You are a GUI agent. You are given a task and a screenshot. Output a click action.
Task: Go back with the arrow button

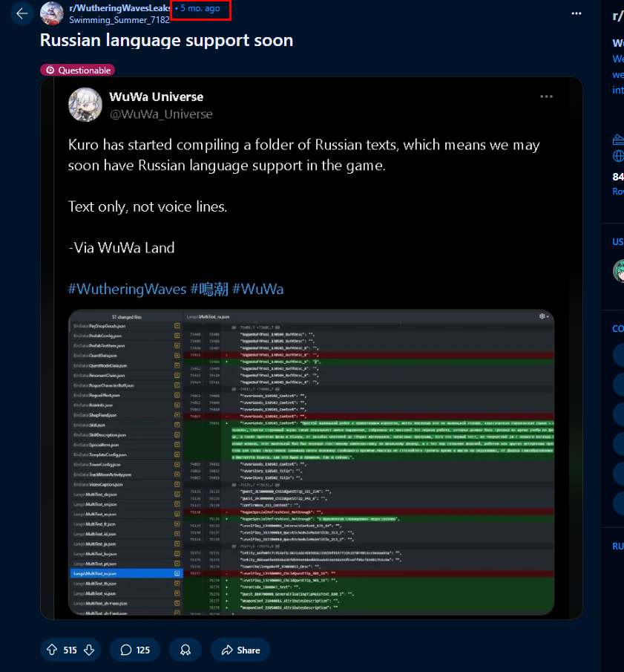point(22,13)
